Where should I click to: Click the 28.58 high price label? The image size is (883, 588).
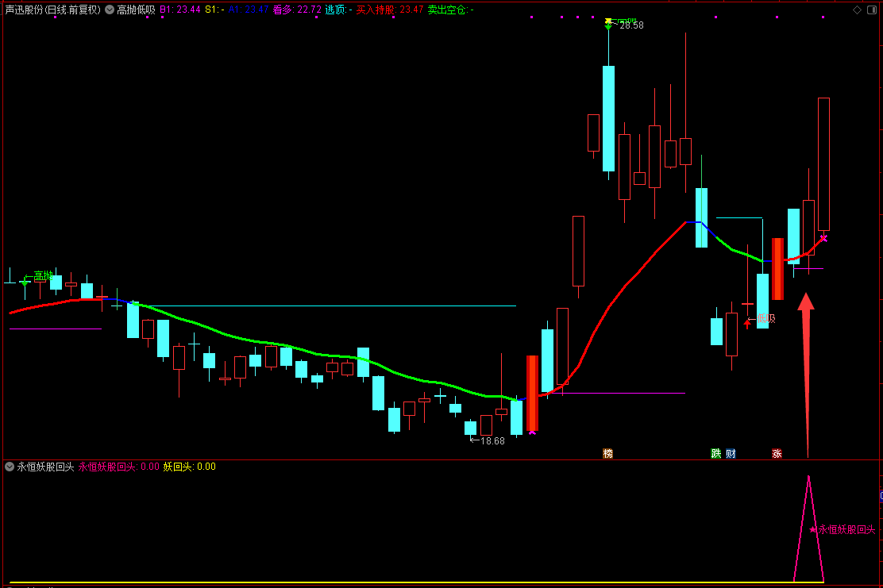coord(631,25)
